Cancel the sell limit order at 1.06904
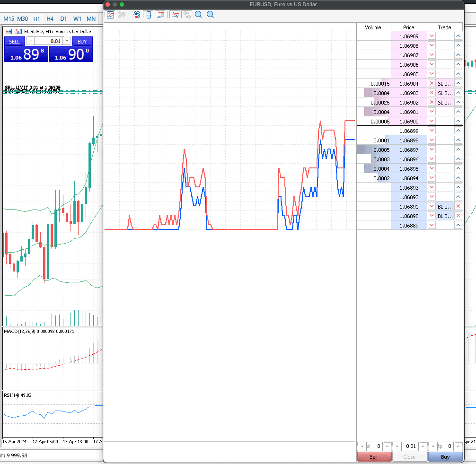Image resolution: width=476 pixels, height=464 pixels. point(432,83)
